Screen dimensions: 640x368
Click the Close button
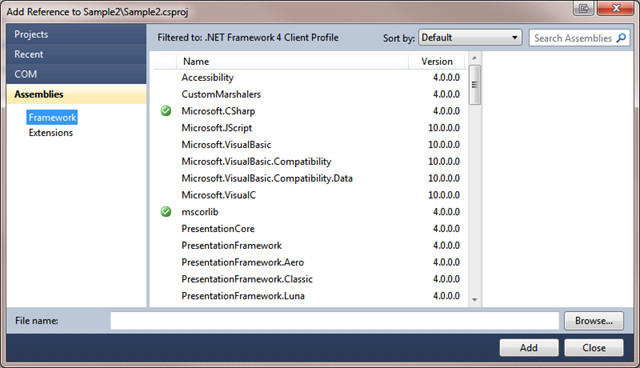594,348
